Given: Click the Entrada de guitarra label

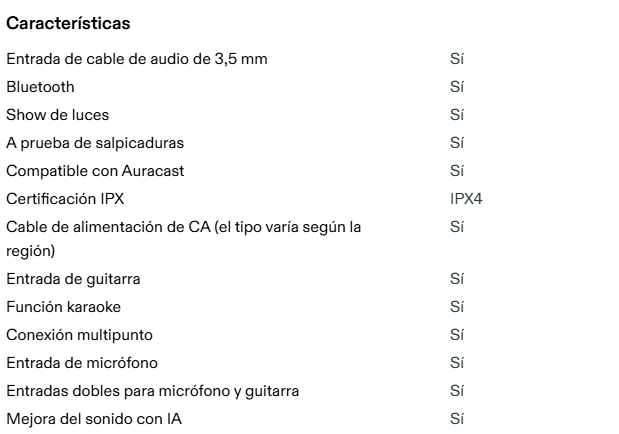Looking at the screenshot, I should (x=73, y=279).
